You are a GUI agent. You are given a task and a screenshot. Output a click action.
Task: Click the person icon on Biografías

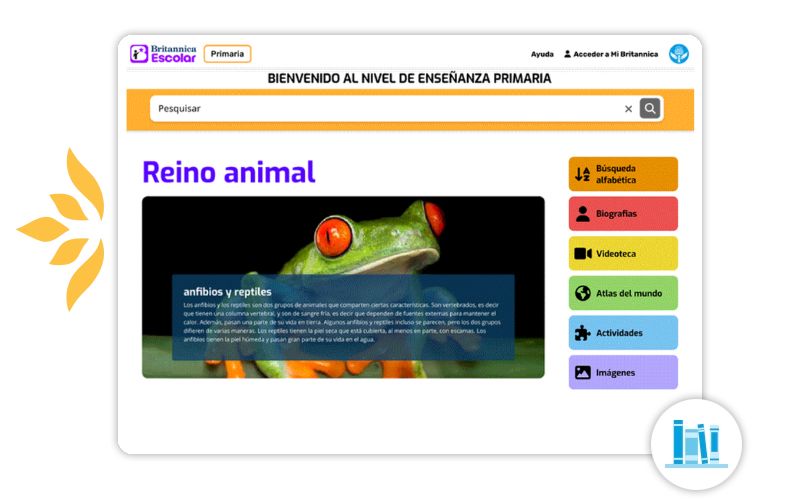582,213
